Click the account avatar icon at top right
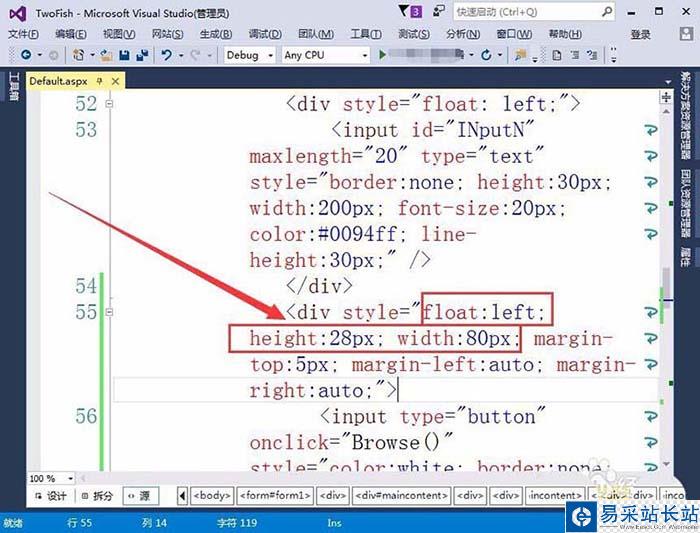The width and height of the screenshot is (700, 533). point(686,34)
